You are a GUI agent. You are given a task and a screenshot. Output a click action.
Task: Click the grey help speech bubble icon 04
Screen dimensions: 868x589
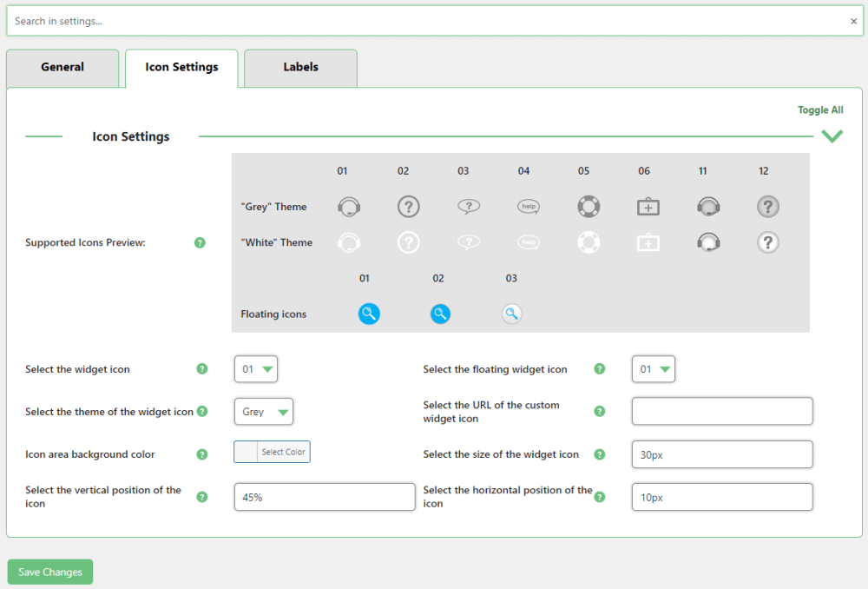[528, 207]
